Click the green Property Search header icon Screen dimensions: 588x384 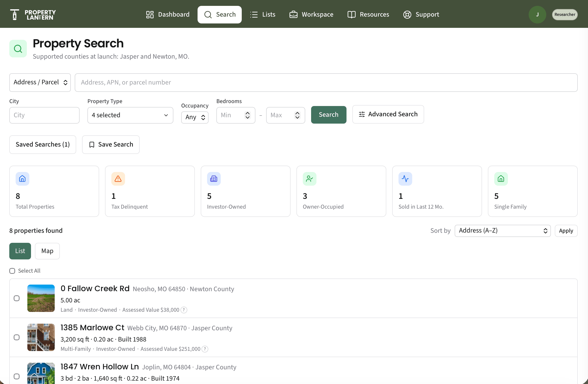18,48
